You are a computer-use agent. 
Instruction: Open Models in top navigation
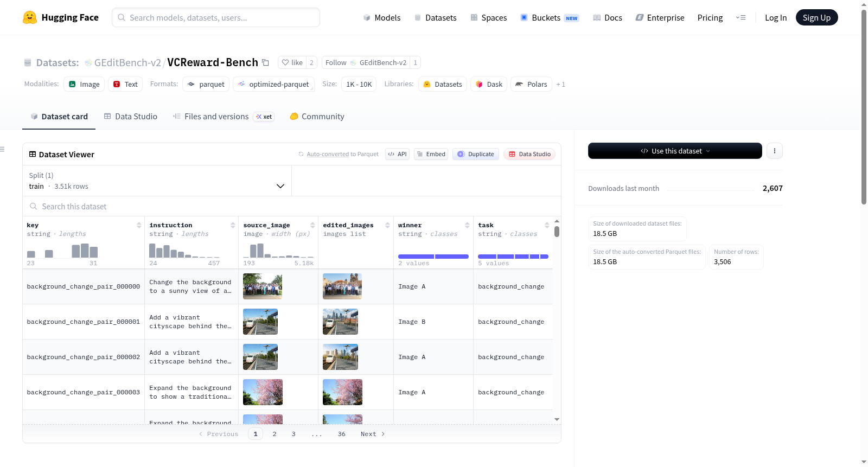pos(382,17)
